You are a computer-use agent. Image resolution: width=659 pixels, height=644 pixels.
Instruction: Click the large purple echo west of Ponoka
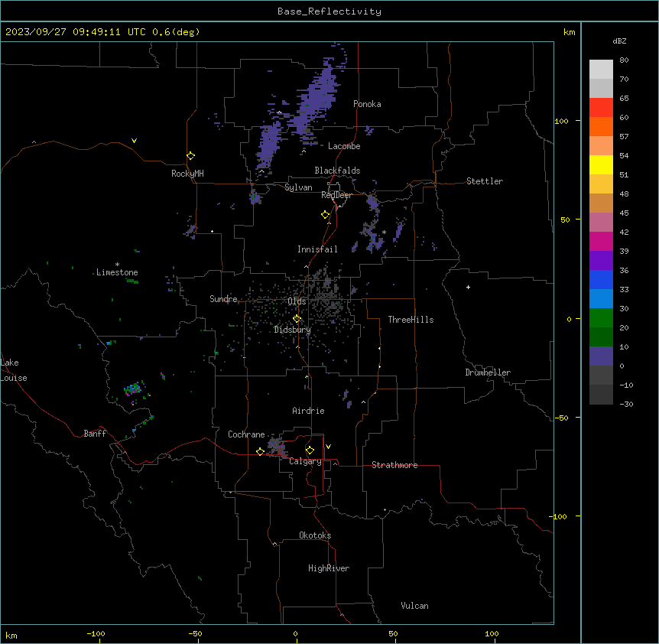tap(316, 101)
